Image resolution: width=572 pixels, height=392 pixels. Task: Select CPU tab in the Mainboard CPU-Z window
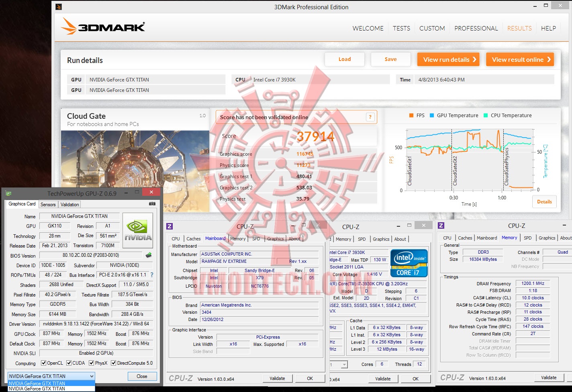pos(176,239)
